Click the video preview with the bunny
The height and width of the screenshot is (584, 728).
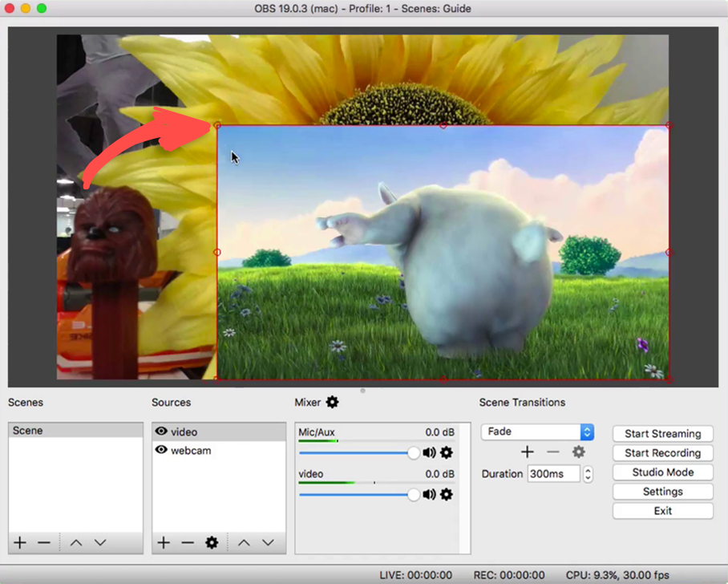[x=443, y=252]
